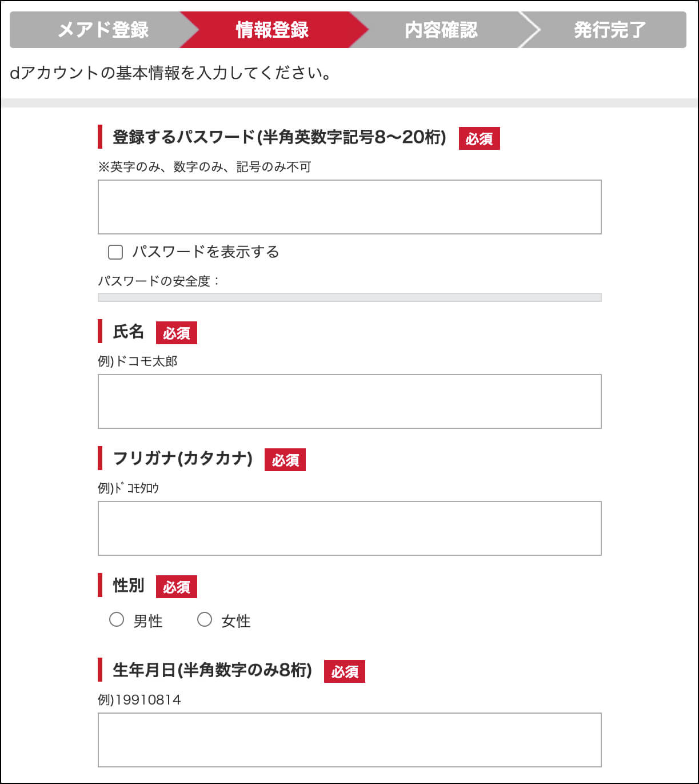Image resolution: width=699 pixels, height=784 pixels.
Task: Click the 必須 badge beside password heading
Action: 480,138
